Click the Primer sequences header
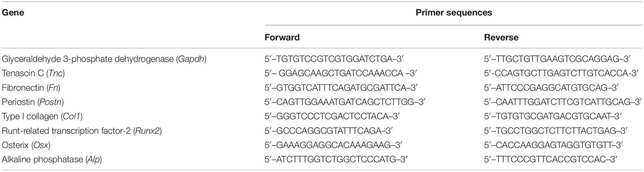Image resolution: width=644 pixels, height=172 pixels. (x=454, y=13)
